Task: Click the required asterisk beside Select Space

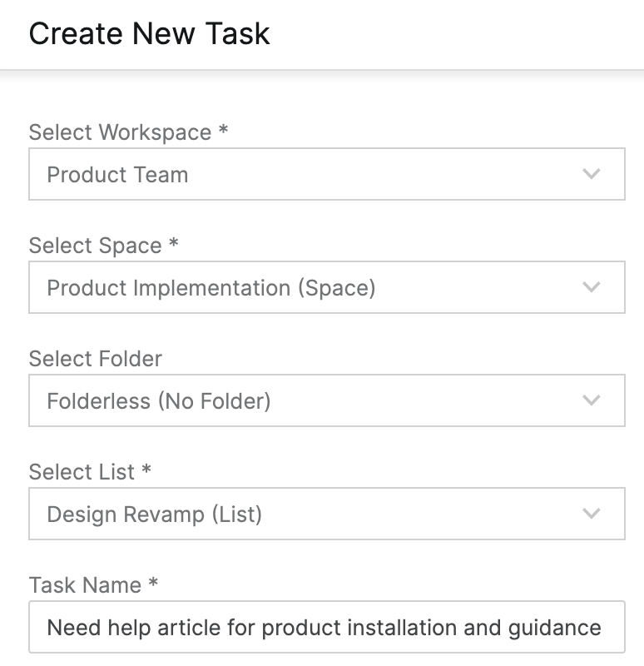Action: (x=173, y=244)
